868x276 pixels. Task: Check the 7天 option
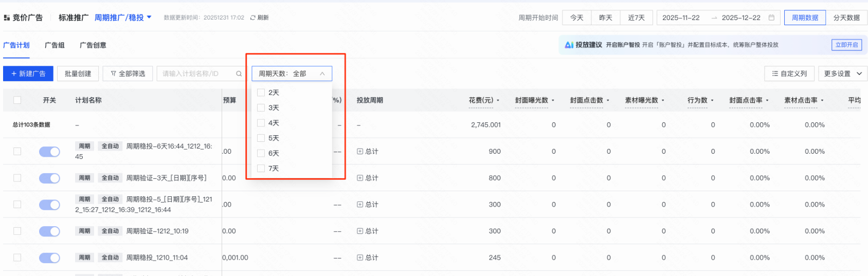pos(261,169)
